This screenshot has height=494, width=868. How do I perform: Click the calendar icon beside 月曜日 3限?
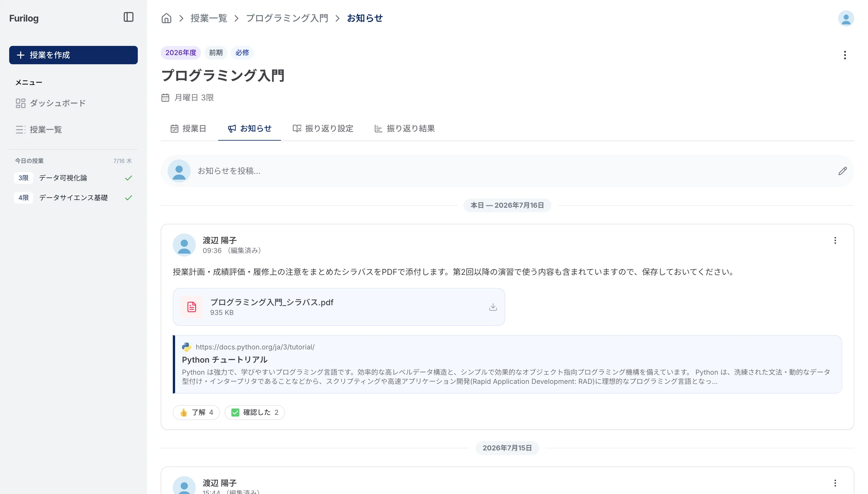[x=165, y=98]
